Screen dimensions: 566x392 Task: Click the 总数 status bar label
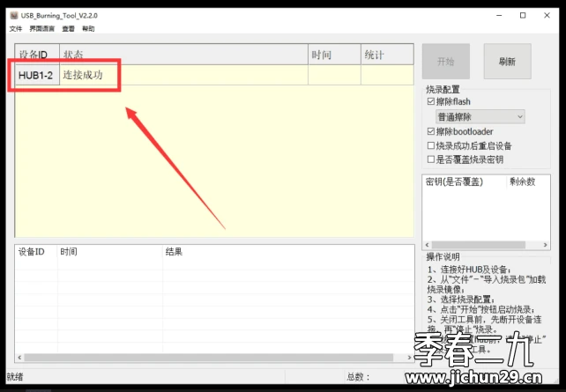358,377
